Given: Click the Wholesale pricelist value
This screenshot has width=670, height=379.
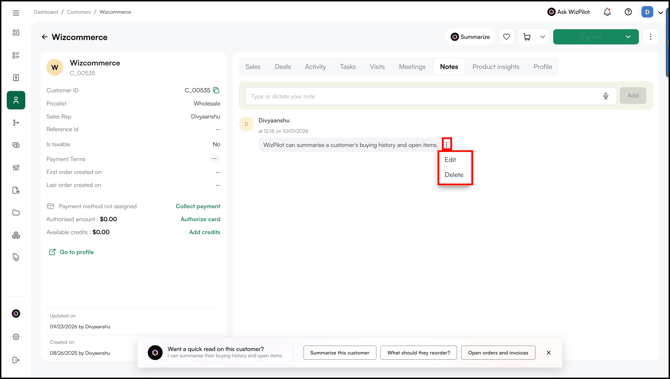Looking at the screenshot, I should (x=207, y=103).
